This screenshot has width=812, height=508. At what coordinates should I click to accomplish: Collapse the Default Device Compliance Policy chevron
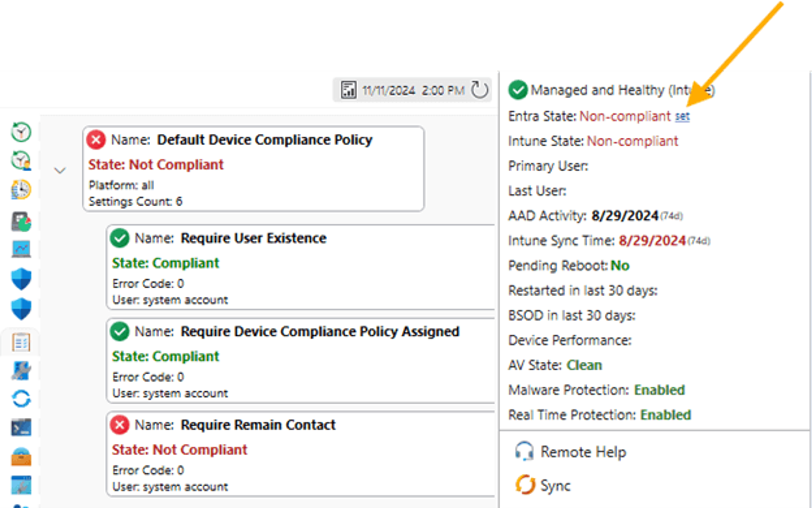[60, 171]
